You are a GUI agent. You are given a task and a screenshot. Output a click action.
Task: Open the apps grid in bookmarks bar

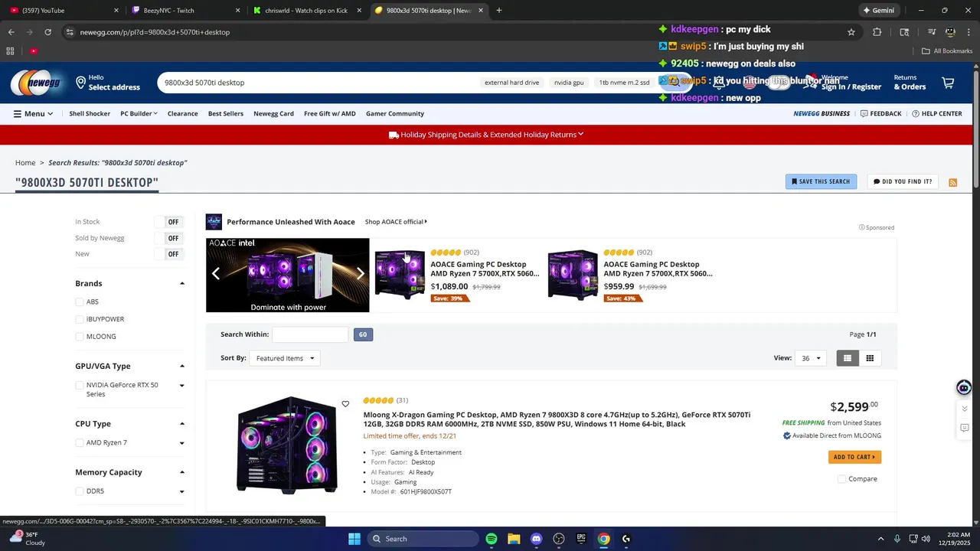[x=10, y=51]
